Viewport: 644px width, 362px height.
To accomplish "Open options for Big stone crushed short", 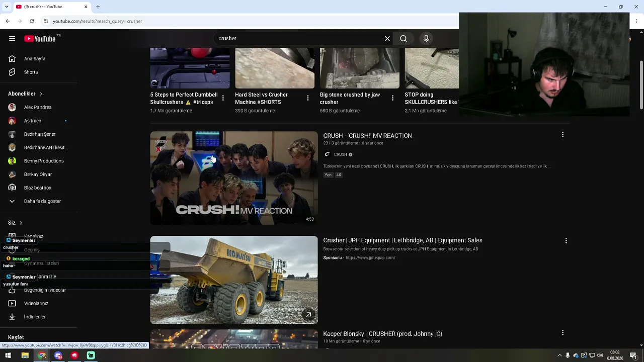I will coord(393,98).
